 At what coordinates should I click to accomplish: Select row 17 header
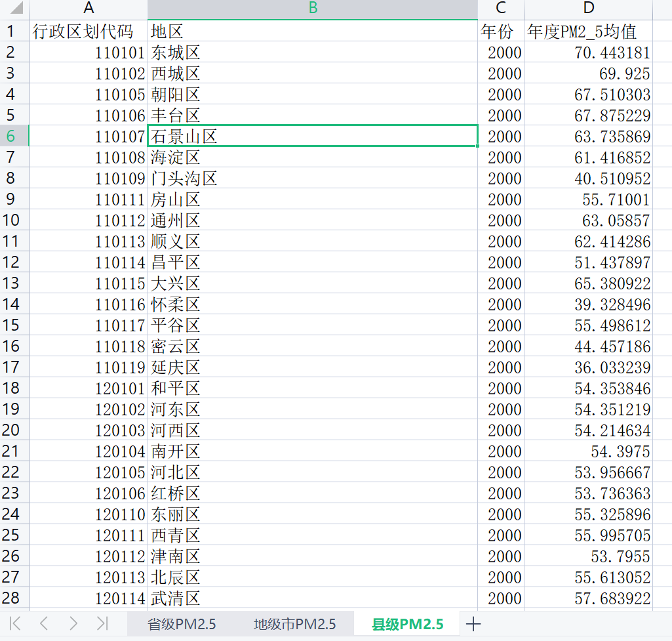pyautogui.click(x=14, y=367)
